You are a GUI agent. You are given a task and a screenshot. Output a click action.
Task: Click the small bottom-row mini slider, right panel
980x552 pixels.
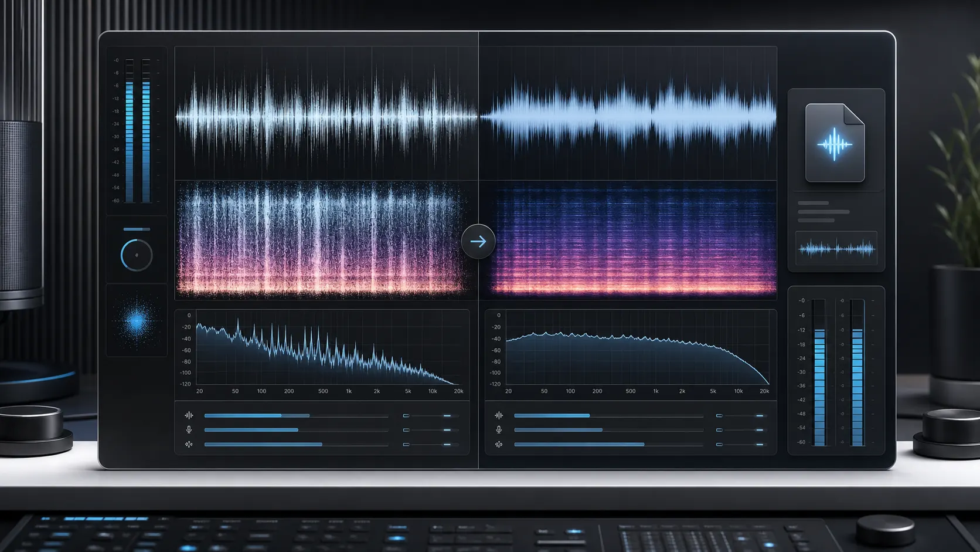(742, 445)
